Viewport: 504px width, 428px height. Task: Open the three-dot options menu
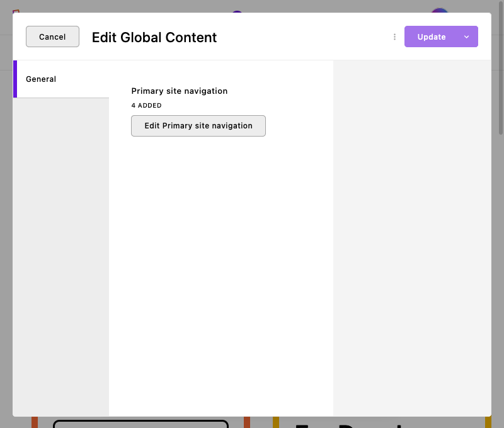(394, 37)
